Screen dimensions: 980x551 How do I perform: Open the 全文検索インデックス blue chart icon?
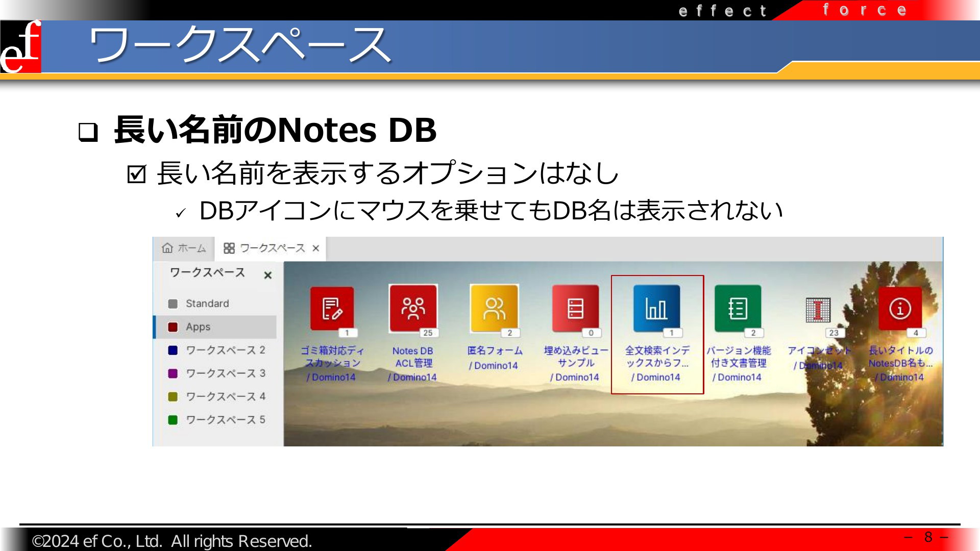tap(656, 308)
